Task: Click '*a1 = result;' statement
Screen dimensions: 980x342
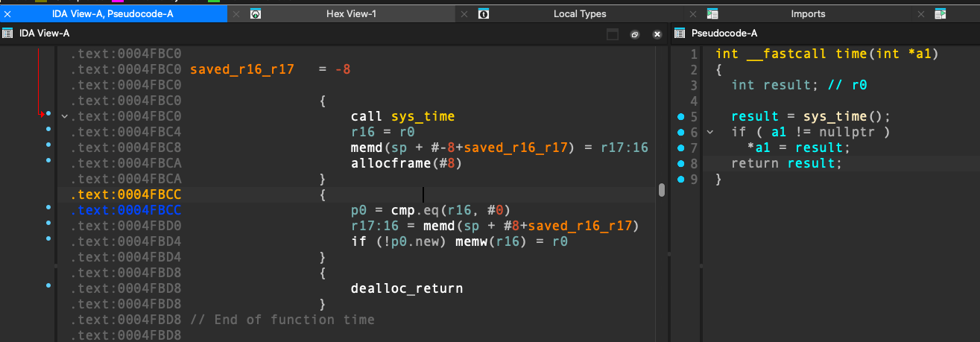Action: point(799,148)
